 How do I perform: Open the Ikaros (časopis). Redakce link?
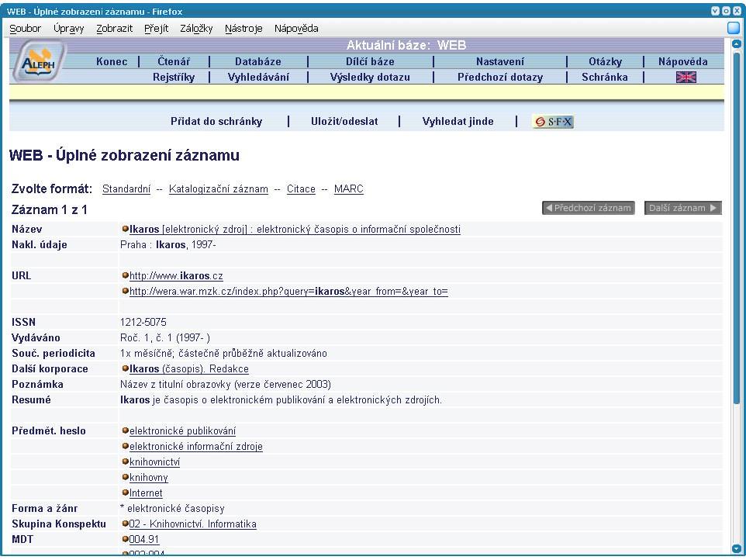point(189,368)
